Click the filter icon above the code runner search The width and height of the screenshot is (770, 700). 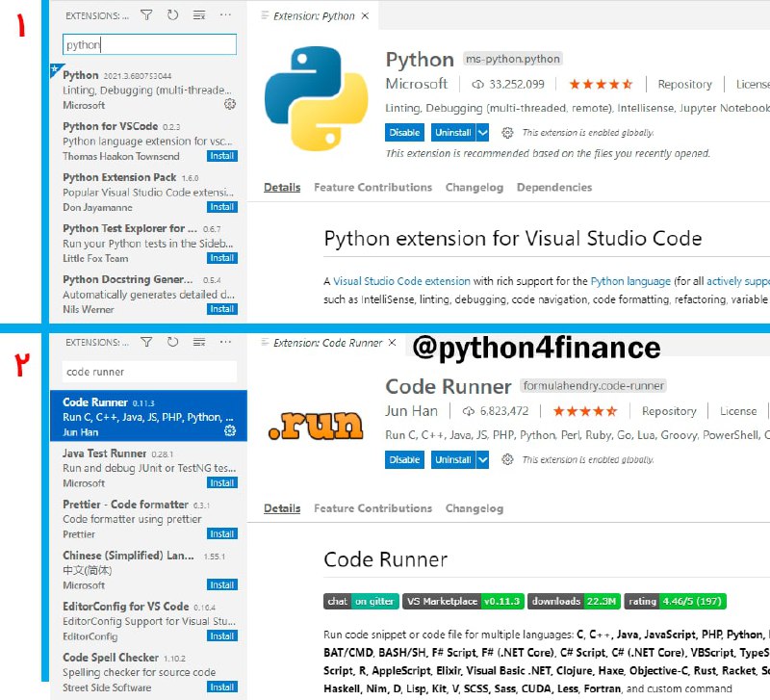tap(146, 342)
